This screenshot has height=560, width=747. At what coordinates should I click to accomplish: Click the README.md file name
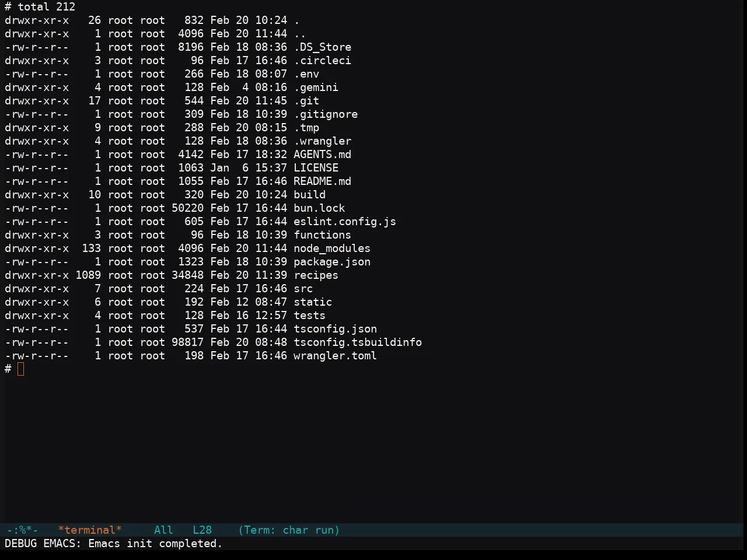click(x=322, y=181)
